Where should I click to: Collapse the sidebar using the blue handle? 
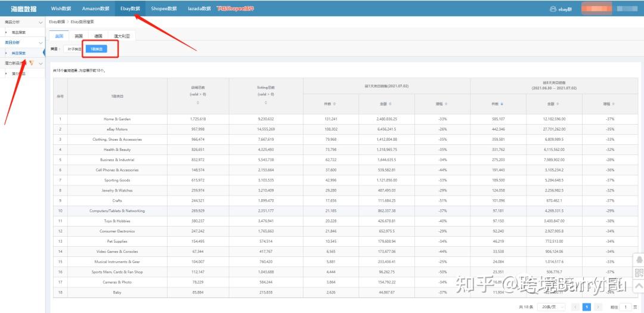pyautogui.click(x=44, y=52)
